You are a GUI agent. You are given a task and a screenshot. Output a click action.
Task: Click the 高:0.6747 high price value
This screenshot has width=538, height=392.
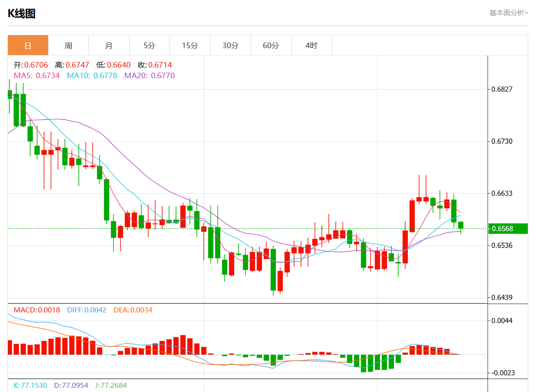(x=72, y=65)
